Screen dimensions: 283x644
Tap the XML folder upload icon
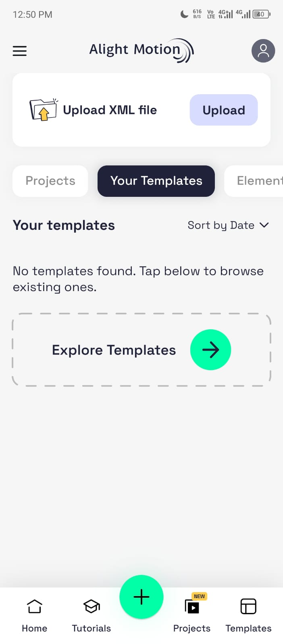click(43, 110)
